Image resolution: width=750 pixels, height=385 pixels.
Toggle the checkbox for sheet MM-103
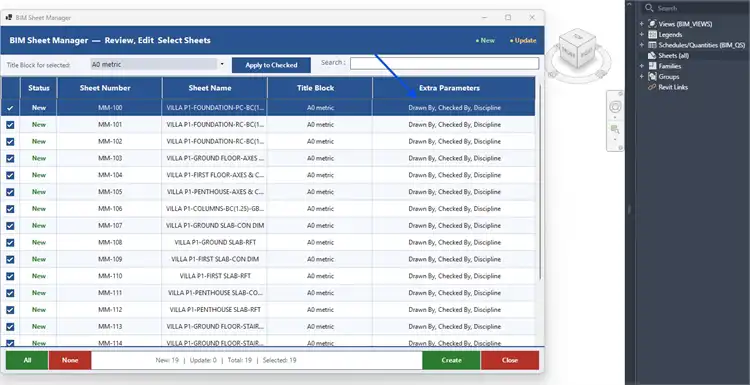point(10,158)
